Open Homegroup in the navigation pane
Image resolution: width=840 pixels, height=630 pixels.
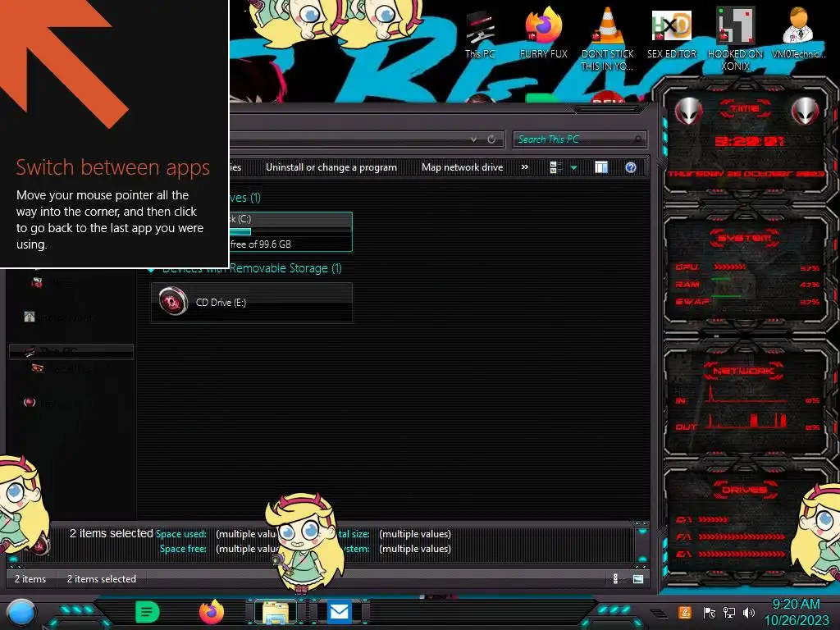[x=59, y=317]
